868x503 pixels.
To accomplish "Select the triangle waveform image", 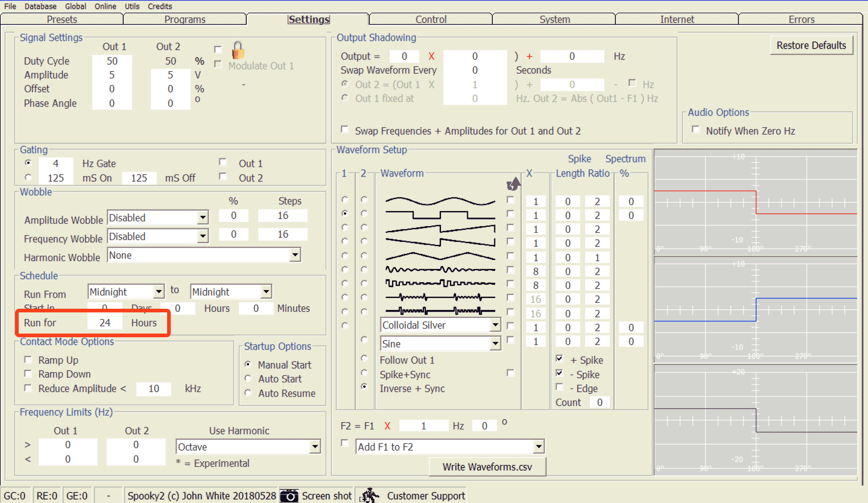I will pos(440,256).
